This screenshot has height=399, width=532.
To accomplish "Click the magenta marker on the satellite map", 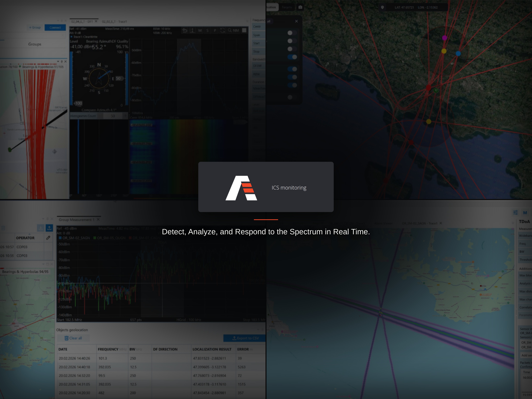I will (x=444, y=38).
